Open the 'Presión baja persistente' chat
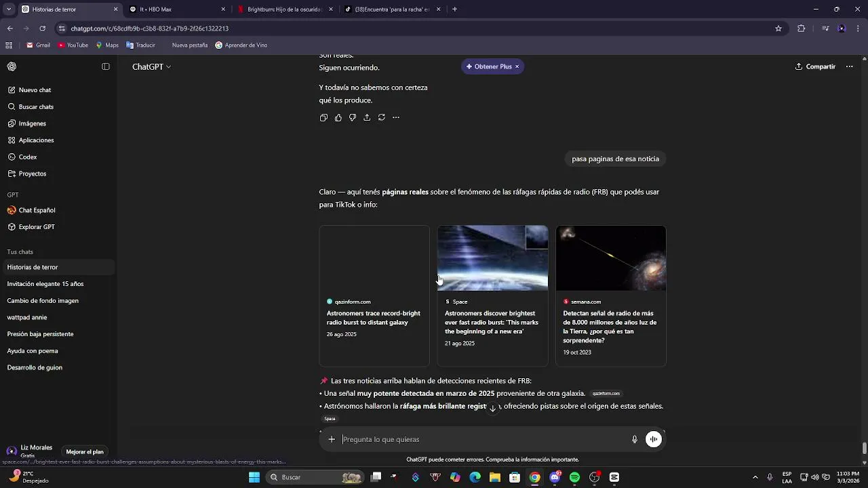The height and width of the screenshot is (488, 868). (58, 334)
